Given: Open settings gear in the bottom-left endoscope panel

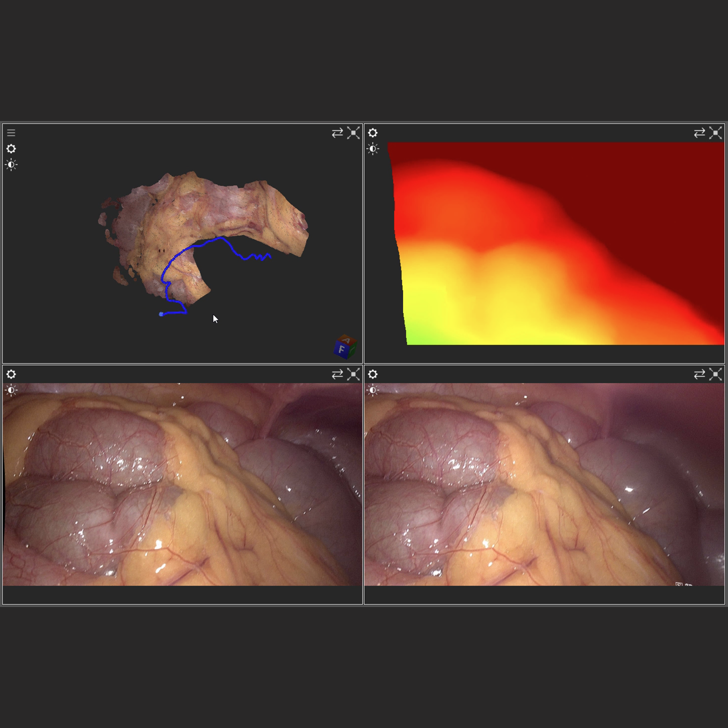Looking at the screenshot, I should [x=11, y=374].
